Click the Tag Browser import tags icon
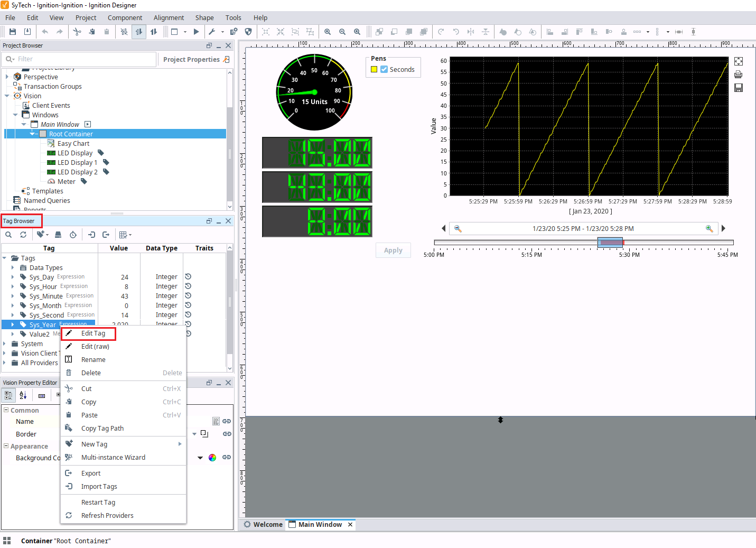756x548 pixels. (91, 235)
